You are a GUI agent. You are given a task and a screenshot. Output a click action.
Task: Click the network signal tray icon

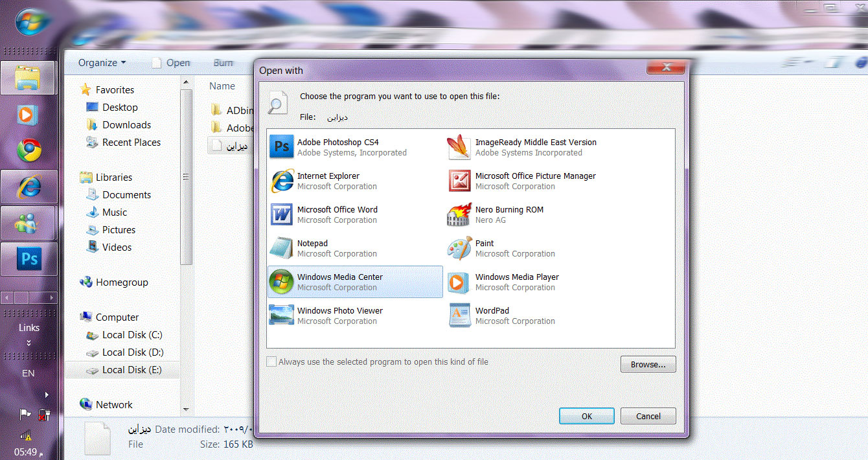tap(25, 435)
